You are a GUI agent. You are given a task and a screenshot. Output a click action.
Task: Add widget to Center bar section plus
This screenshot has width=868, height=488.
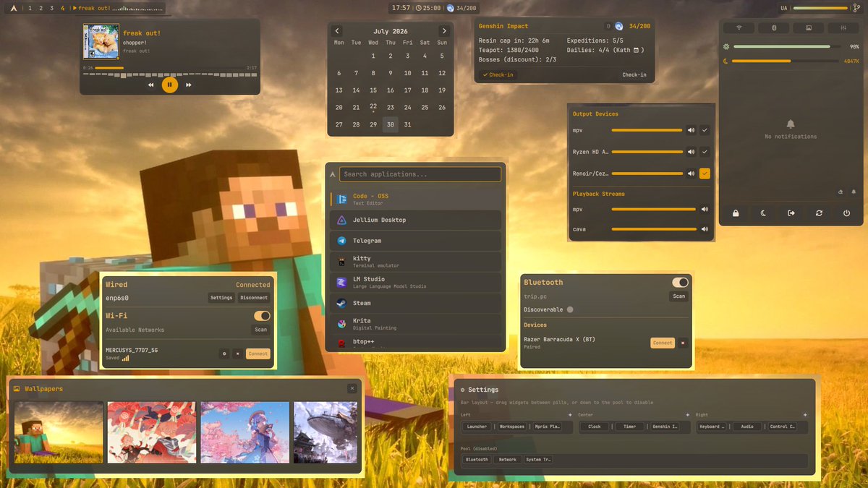point(687,415)
